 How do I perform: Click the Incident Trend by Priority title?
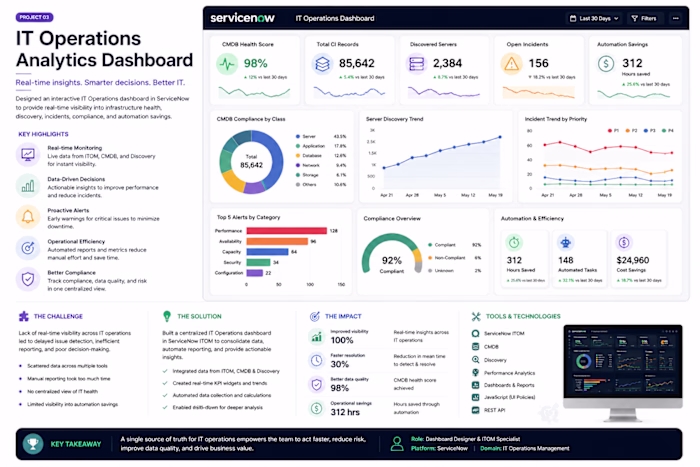[556, 119]
